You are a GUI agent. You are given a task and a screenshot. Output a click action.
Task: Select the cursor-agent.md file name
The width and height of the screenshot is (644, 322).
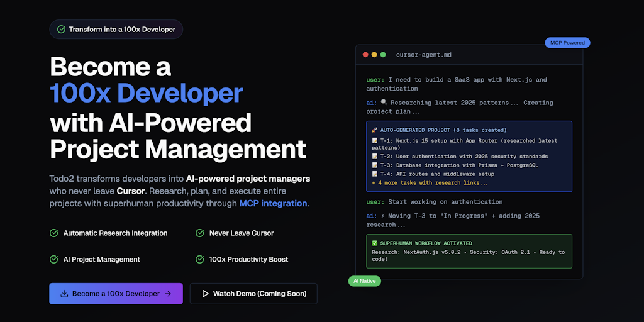pyautogui.click(x=423, y=55)
